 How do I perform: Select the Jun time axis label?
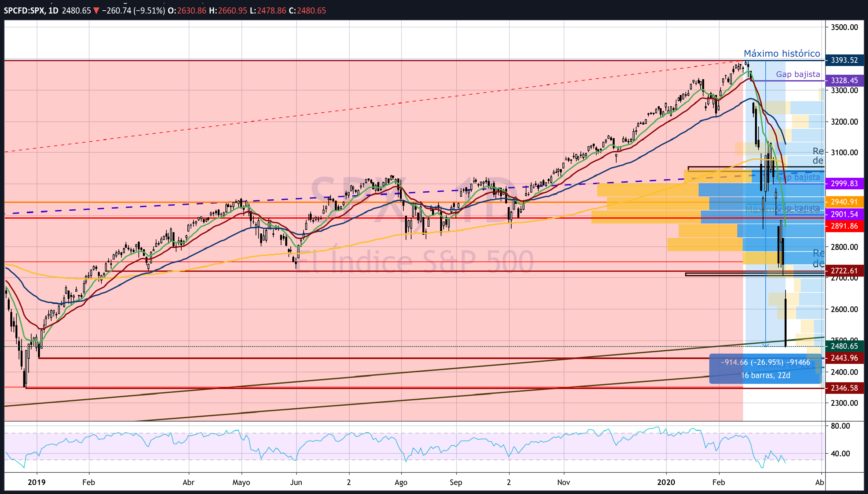pos(296,482)
